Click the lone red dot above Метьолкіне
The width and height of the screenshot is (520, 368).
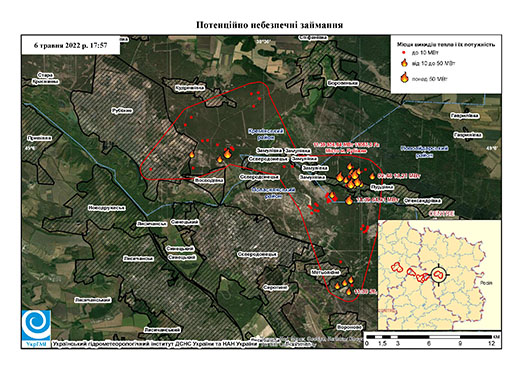(x=341, y=262)
